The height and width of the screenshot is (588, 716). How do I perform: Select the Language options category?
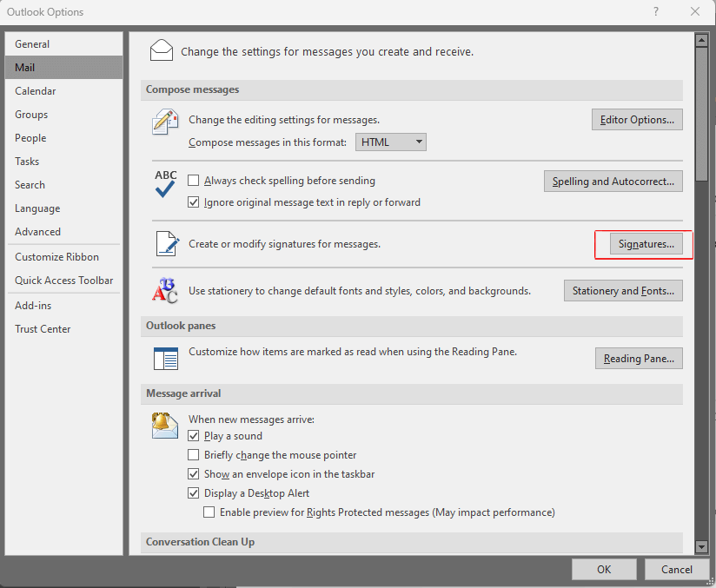[64, 208]
